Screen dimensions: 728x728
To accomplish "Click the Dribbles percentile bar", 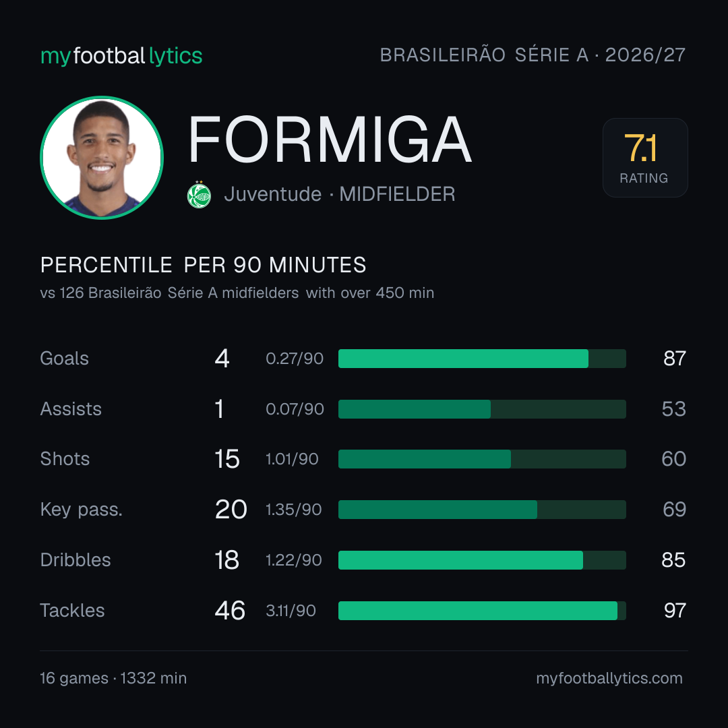I will click(x=482, y=560).
